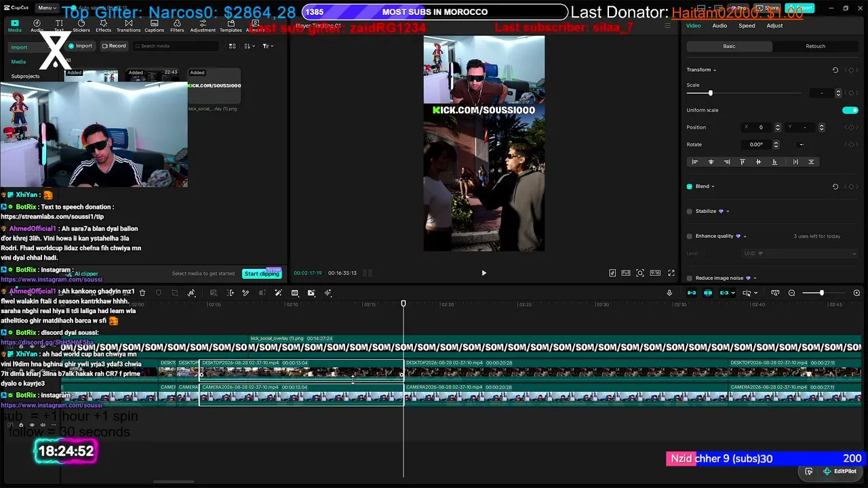The width and height of the screenshot is (868, 488).
Task: Open the Filters panel
Action: pyautogui.click(x=177, y=26)
